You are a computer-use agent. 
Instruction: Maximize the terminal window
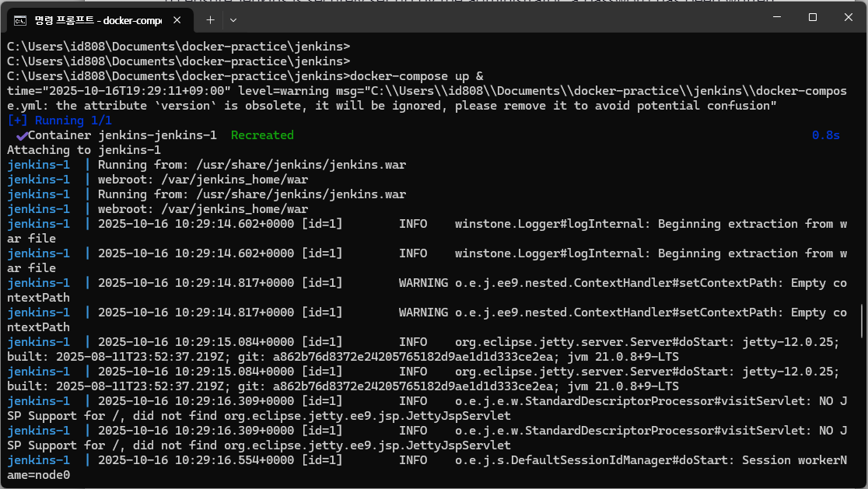[x=813, y=17]
